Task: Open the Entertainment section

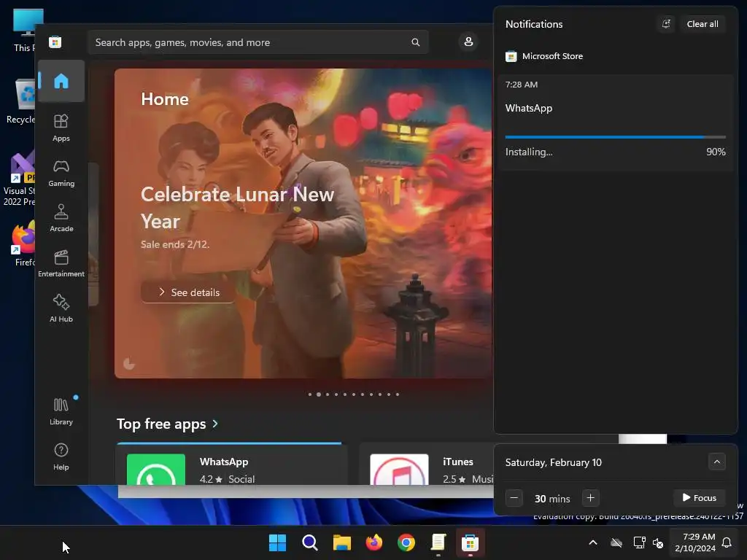Action: (x=61, y=263)
